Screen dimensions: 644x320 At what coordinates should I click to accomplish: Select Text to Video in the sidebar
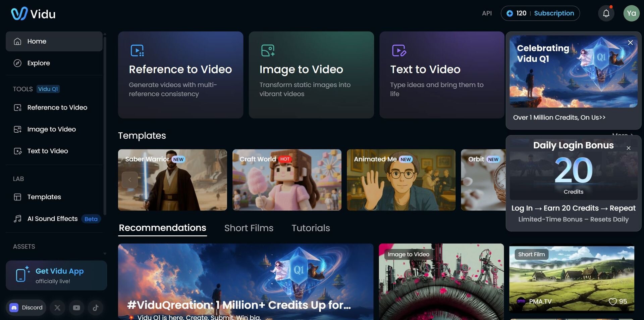pyautogui.click(x=54, y=151)
